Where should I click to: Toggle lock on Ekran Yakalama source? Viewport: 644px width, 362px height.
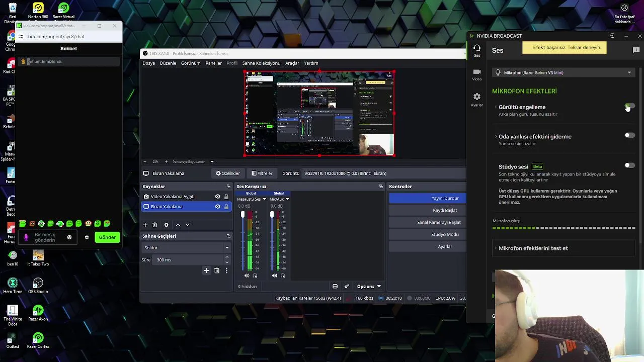point(226,207)
